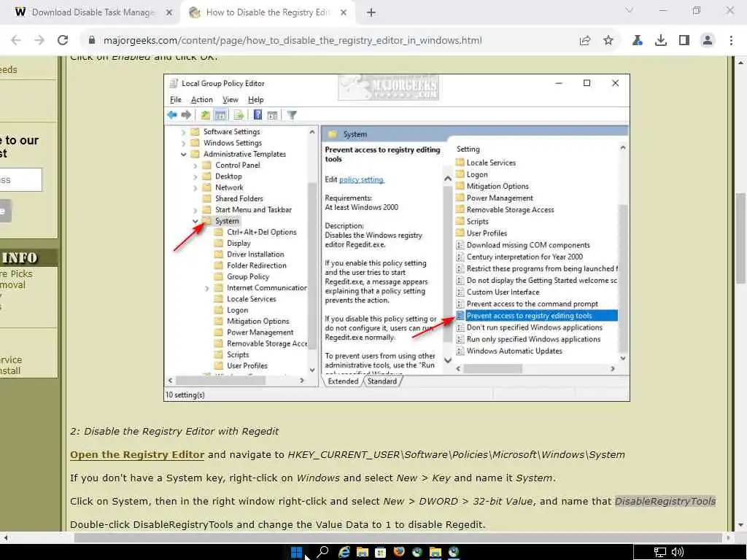
Task: Select Windows Automatic Updates setting
Action: coord(514,351)
